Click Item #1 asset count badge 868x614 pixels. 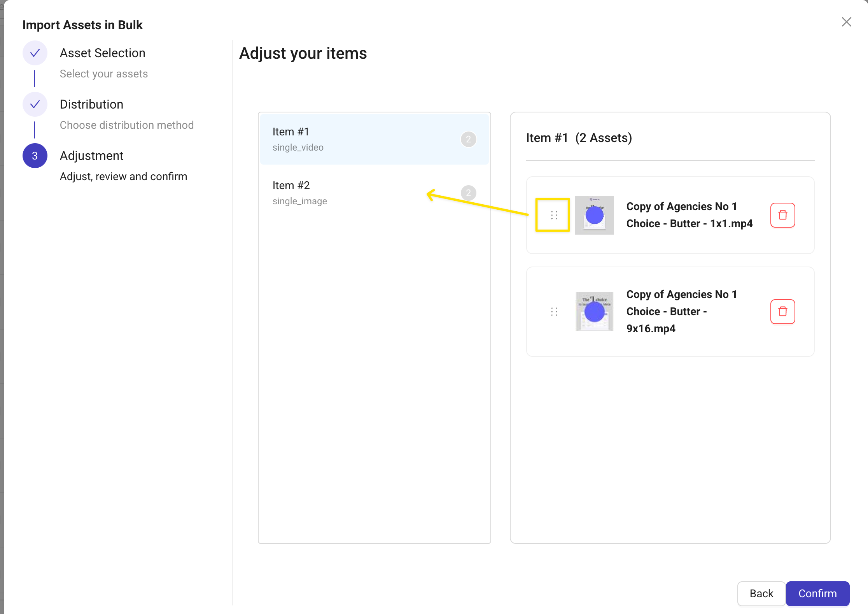click(468, 139)
